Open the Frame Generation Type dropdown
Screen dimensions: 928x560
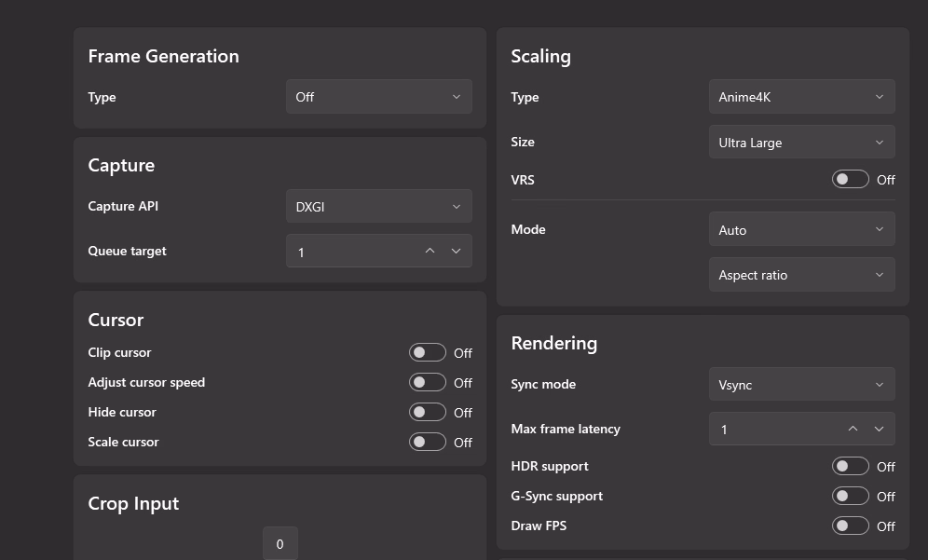pyautogui.click(x=378, y=97)
